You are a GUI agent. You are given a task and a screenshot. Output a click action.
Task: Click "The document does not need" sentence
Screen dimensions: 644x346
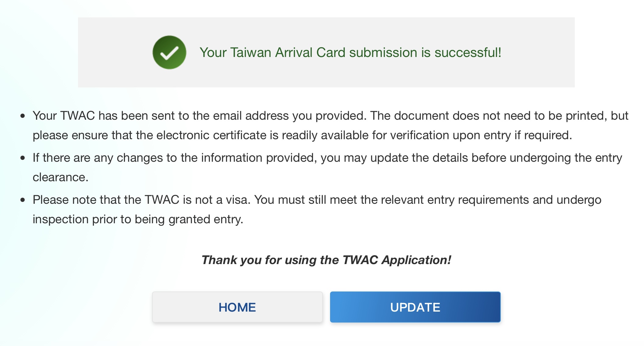click(457, 116)
